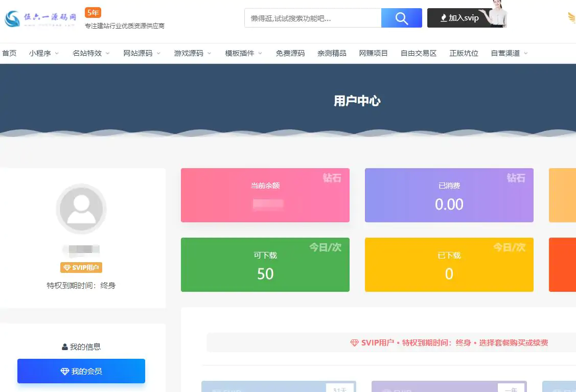
Task: Click the person icon beside 我的信息
Action: [x=64, y=347]
